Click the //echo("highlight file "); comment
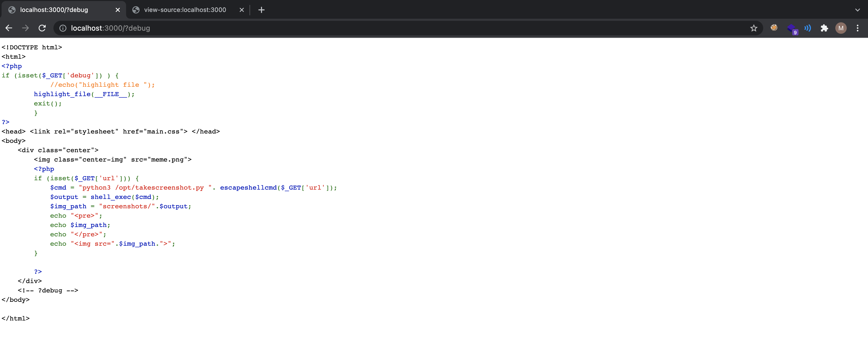The image size is (868, 348). [102, 85]
